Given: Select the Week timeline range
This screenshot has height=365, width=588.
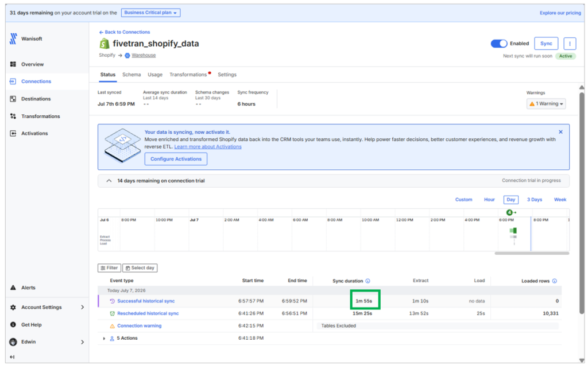Looking at the screenshot, I should [560, 200].
